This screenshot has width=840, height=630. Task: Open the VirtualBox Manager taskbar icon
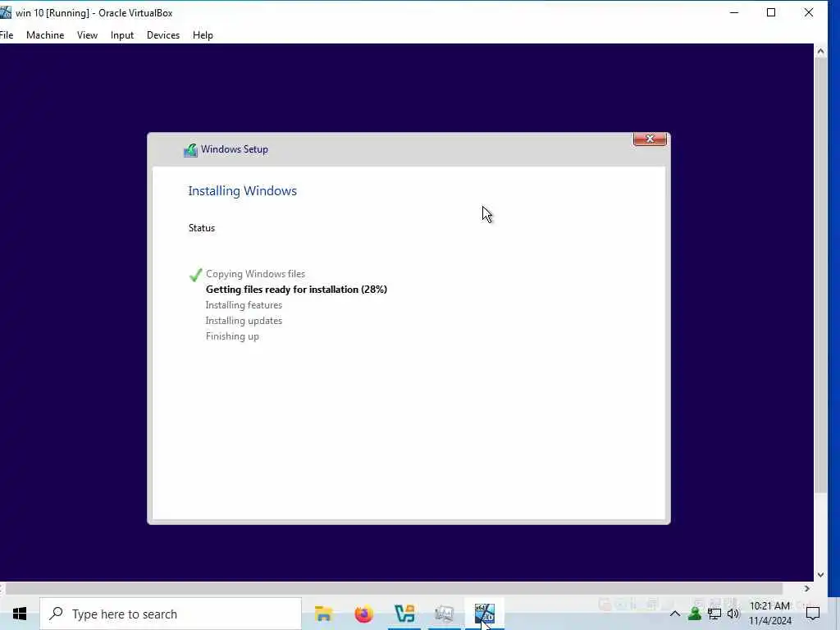tap(404, 614)
